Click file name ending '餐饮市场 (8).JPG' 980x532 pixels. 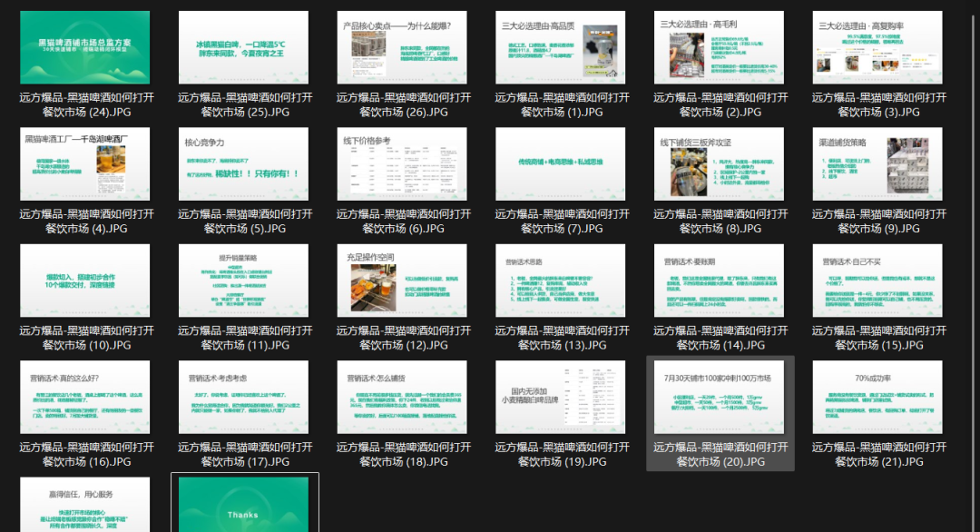point(720,222)
